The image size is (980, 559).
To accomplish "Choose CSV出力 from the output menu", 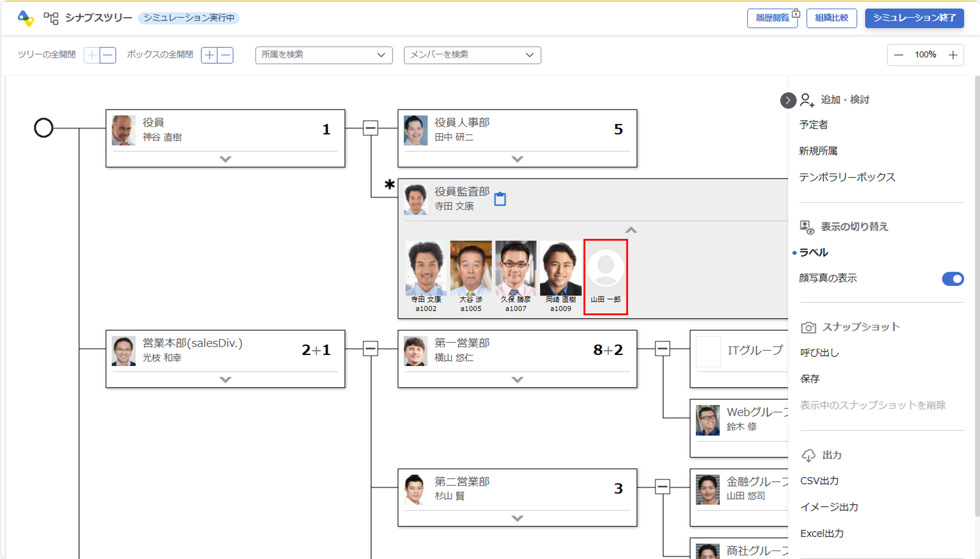I will (x=819, y=481).
